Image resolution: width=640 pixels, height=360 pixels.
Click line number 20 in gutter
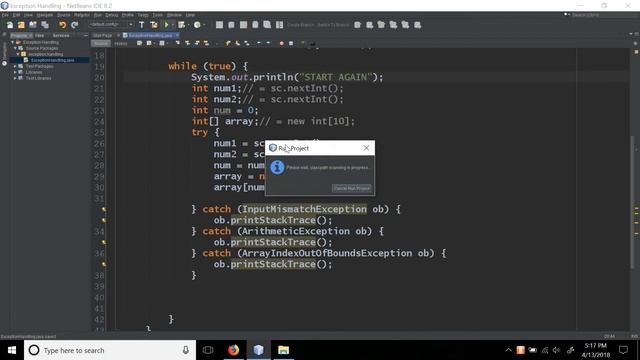tap(99, 78)
